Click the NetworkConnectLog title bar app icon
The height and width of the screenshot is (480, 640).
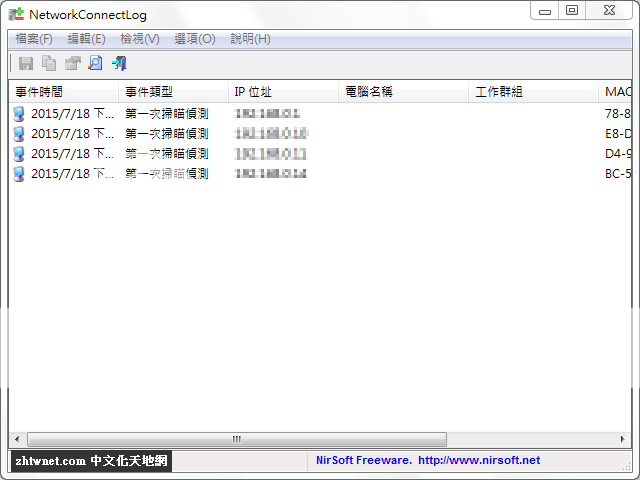pos(17,14)
